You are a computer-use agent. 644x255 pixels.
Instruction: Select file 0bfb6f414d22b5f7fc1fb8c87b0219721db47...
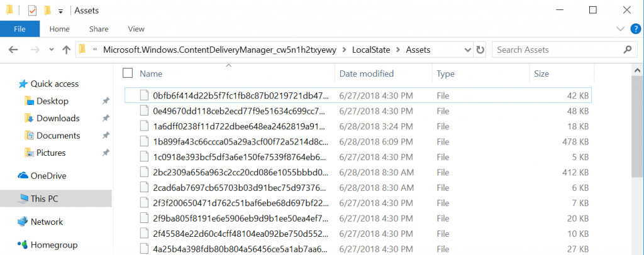[358, 96]
